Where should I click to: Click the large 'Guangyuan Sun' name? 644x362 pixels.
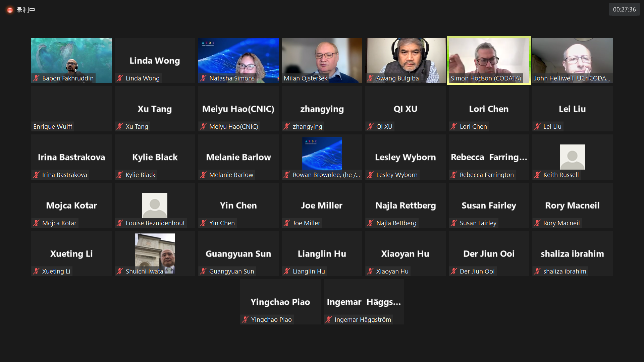click(x=238, y=254)
